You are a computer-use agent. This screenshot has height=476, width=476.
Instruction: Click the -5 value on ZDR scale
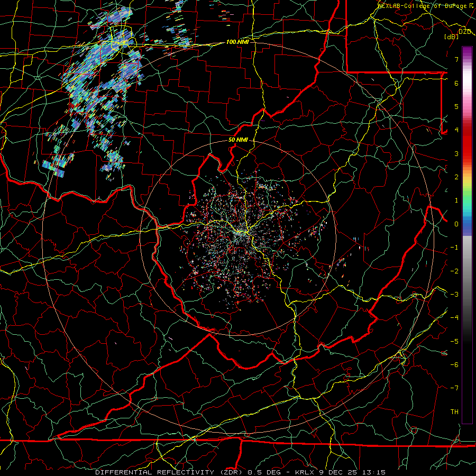coord(454,342)
